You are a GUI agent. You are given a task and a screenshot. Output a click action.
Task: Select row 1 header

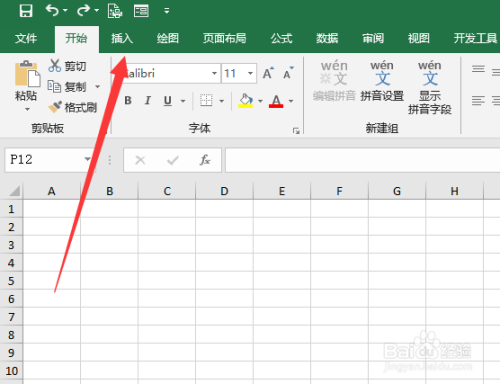[x=11, y=209]
